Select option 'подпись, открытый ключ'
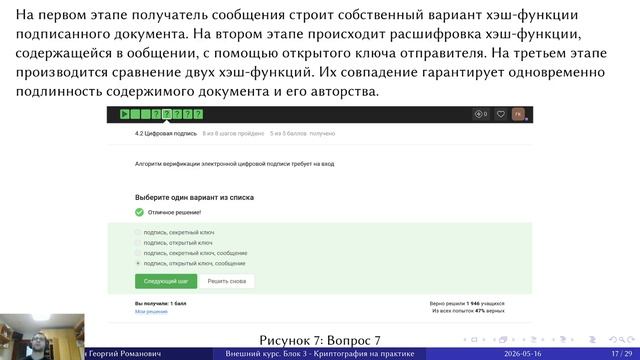The width and height of the screenshot is (640, 360). (x=174, y=243)
